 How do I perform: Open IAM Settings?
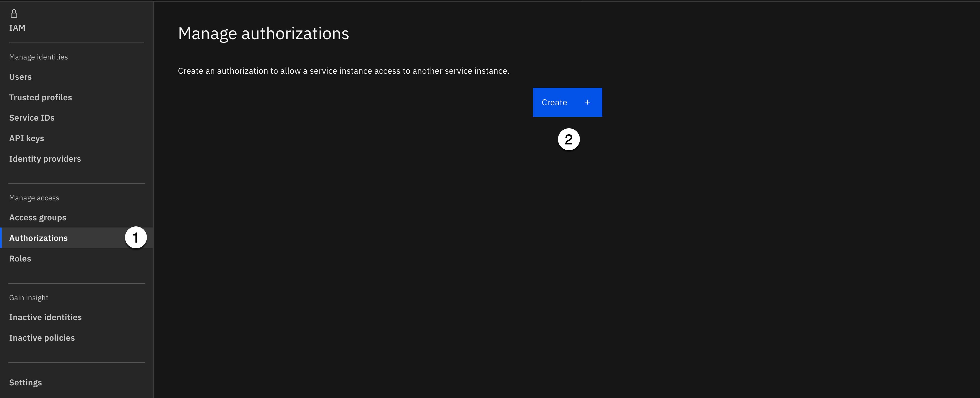pos(25,382)
